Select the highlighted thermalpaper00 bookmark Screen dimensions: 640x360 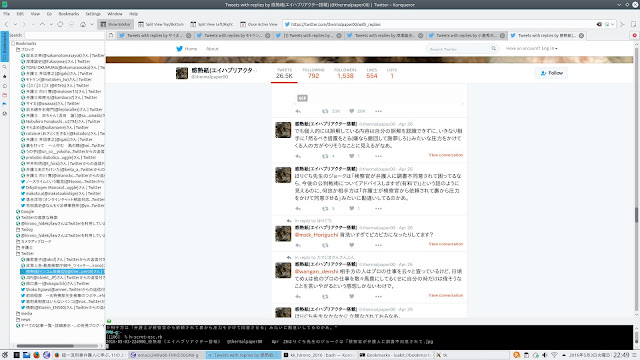[62, 271]
